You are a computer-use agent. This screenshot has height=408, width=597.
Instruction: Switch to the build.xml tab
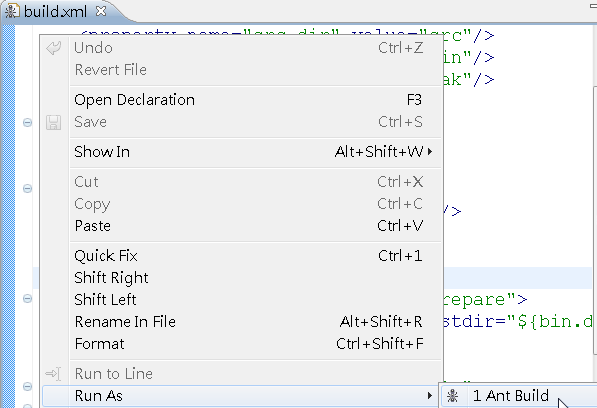coord(55,11)
